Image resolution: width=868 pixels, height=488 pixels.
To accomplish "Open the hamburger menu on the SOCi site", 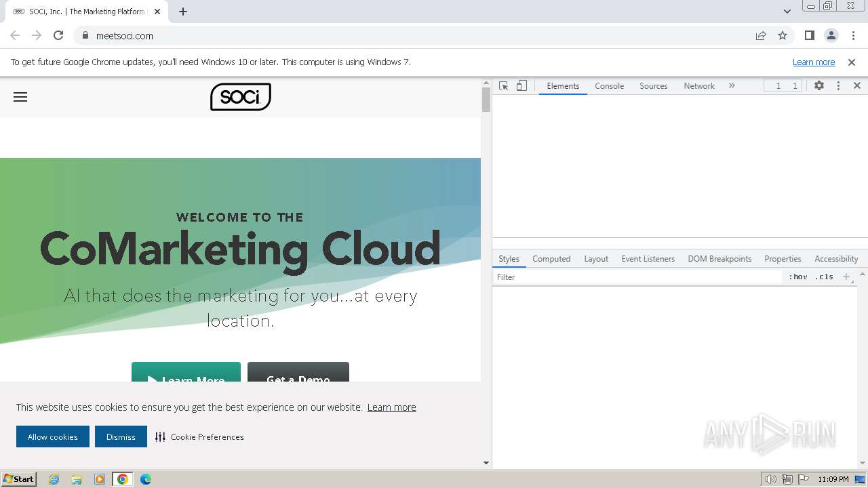I will click(20, 97).
